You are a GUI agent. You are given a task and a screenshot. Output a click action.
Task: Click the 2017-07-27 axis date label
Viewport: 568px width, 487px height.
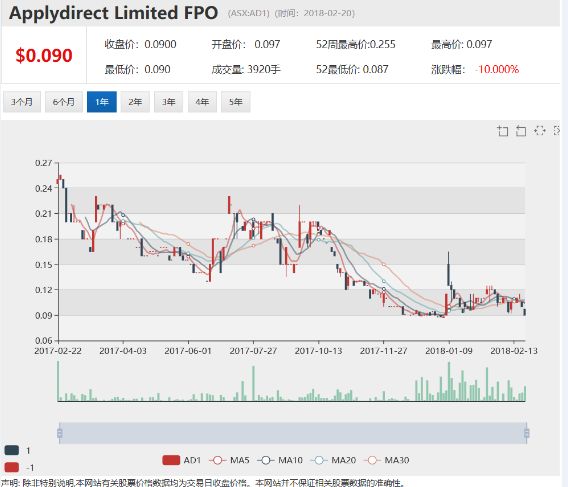click(253, 351)
